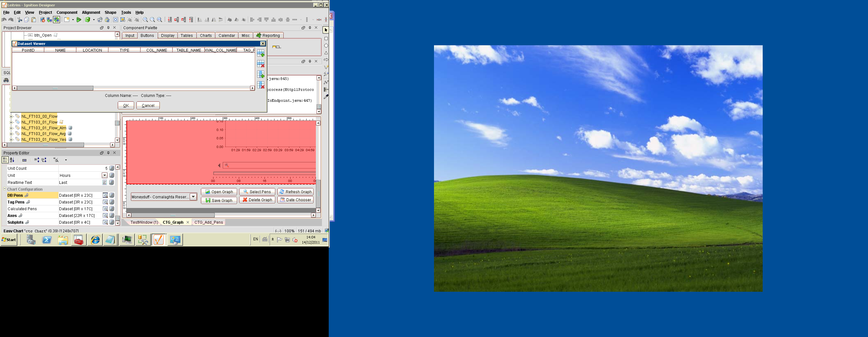Select the rectangle shape tool
Image resolution: width=868 pixels, height=337 pixels.
tap(326, 39)
